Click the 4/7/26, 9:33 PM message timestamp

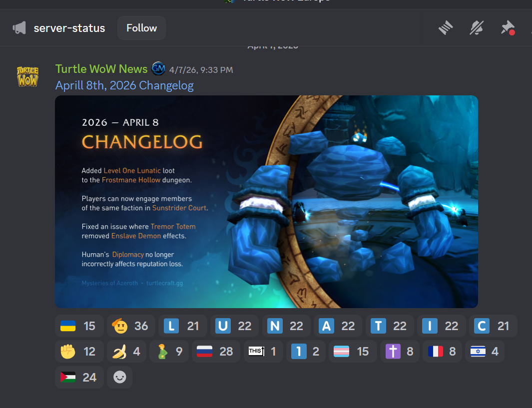(201, 70)
